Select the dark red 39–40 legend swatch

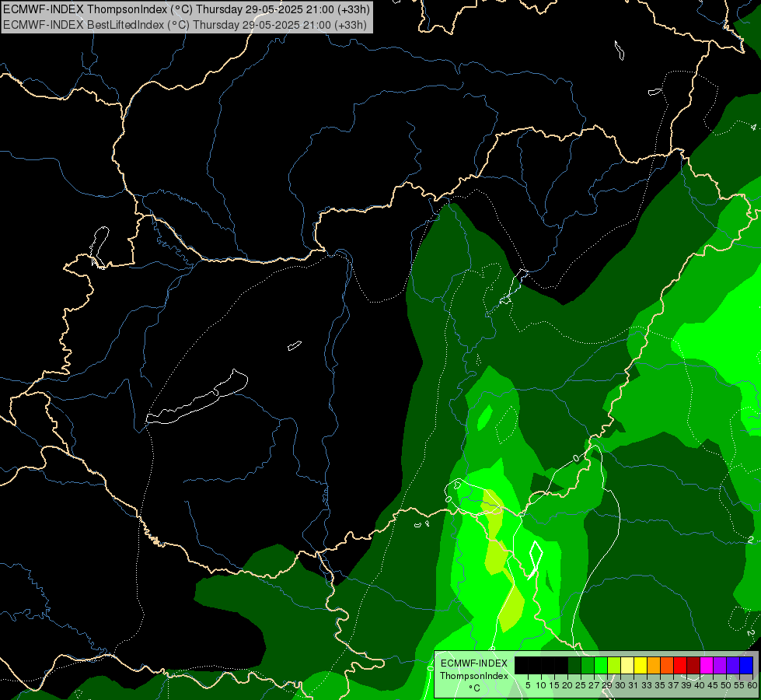coord(693,665)
